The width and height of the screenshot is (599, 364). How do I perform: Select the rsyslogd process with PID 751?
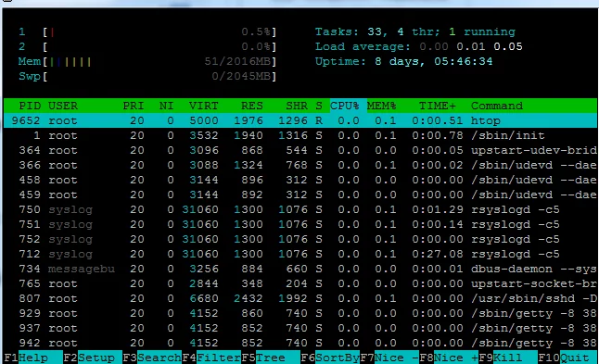click(x=300, y=224)
